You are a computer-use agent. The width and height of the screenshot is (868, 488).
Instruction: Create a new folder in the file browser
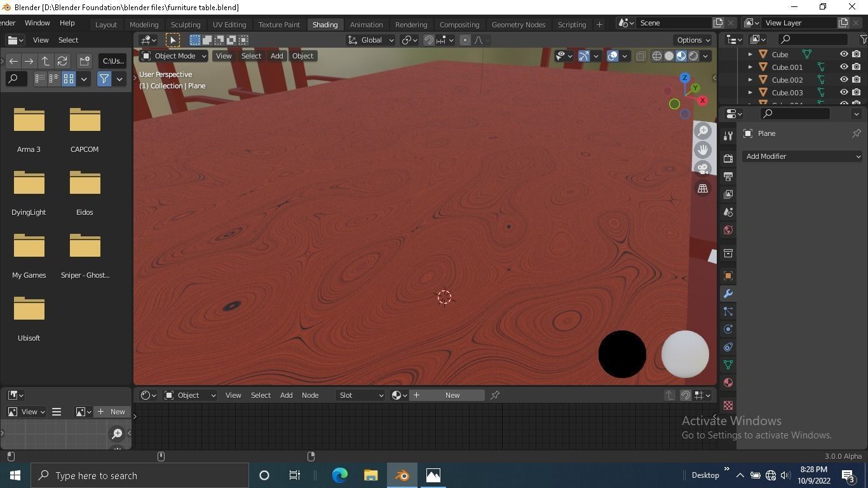click(85, 61)
